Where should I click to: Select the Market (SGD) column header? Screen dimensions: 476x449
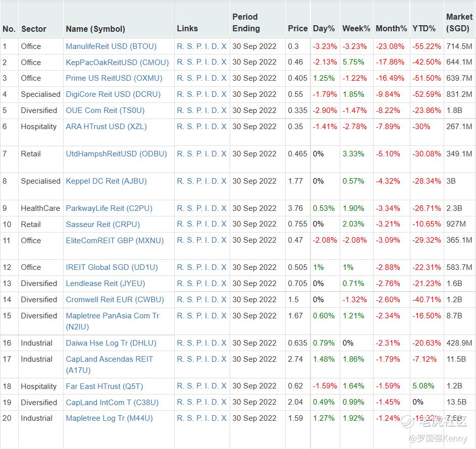pos(459,23)
